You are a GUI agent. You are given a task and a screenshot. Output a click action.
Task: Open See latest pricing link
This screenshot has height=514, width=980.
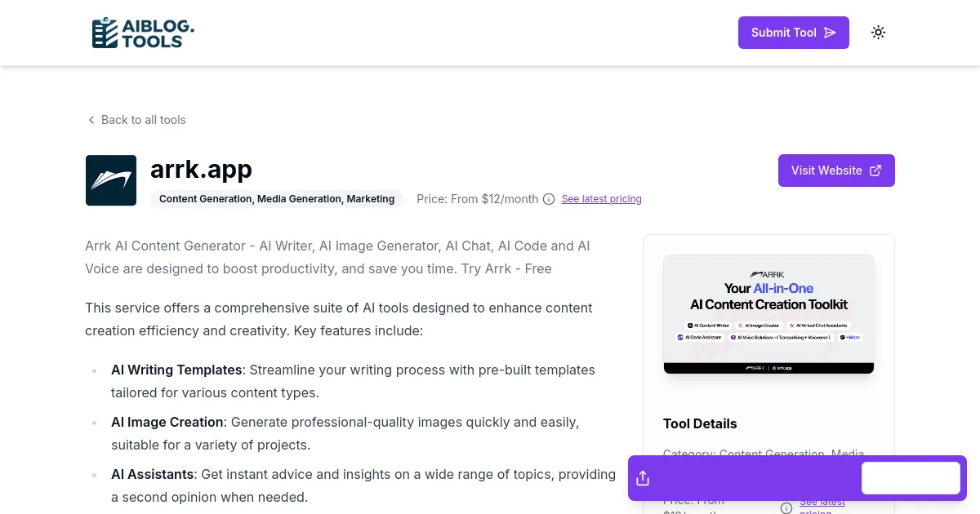click(601, 198)
